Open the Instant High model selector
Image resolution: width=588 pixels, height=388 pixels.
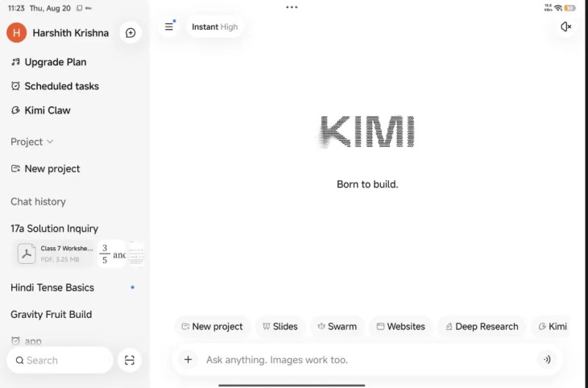[214, 27]
